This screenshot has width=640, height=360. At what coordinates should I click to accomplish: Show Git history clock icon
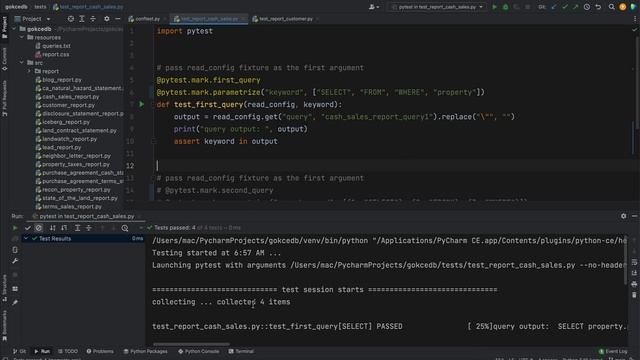587,7
